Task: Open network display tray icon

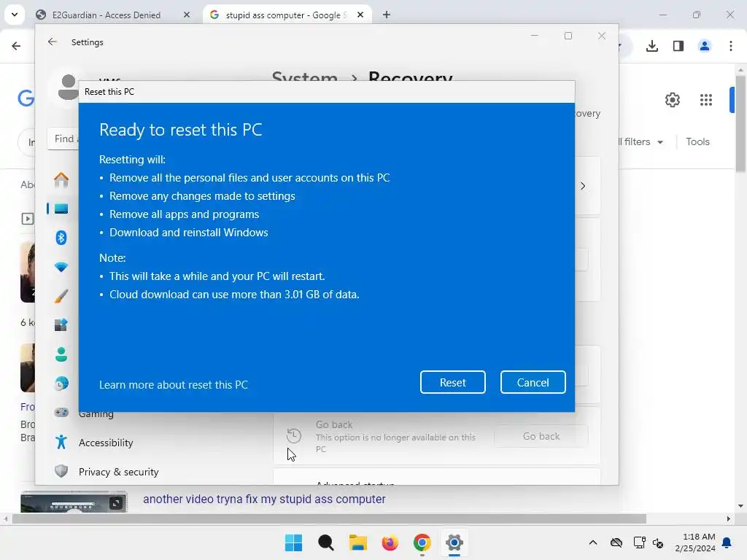Action: 639,542
